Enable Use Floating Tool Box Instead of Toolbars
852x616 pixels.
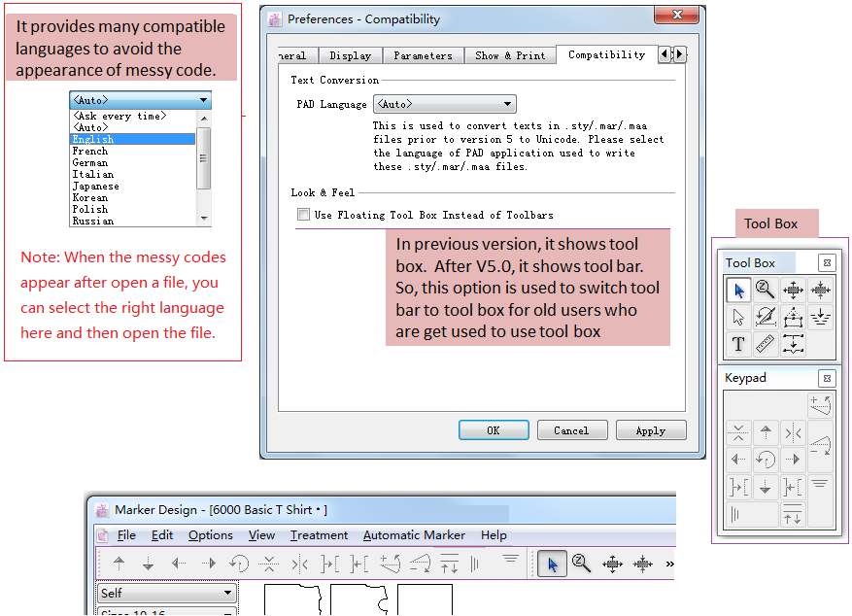click(304, 215)
